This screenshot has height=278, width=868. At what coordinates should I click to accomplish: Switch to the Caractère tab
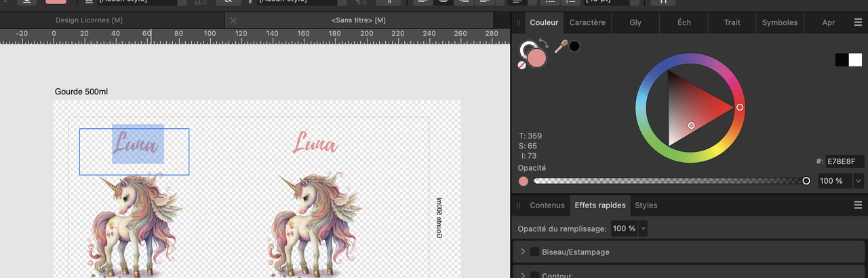(x=587, y=22)
